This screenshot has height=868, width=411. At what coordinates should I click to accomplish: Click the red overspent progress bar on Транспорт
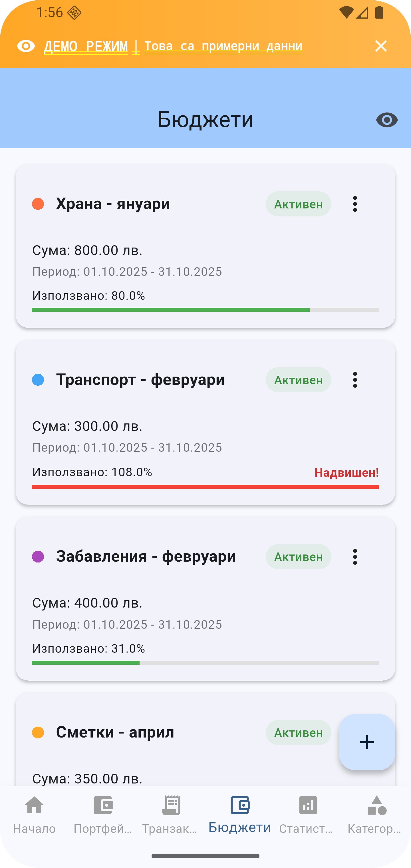coord(205,486)
